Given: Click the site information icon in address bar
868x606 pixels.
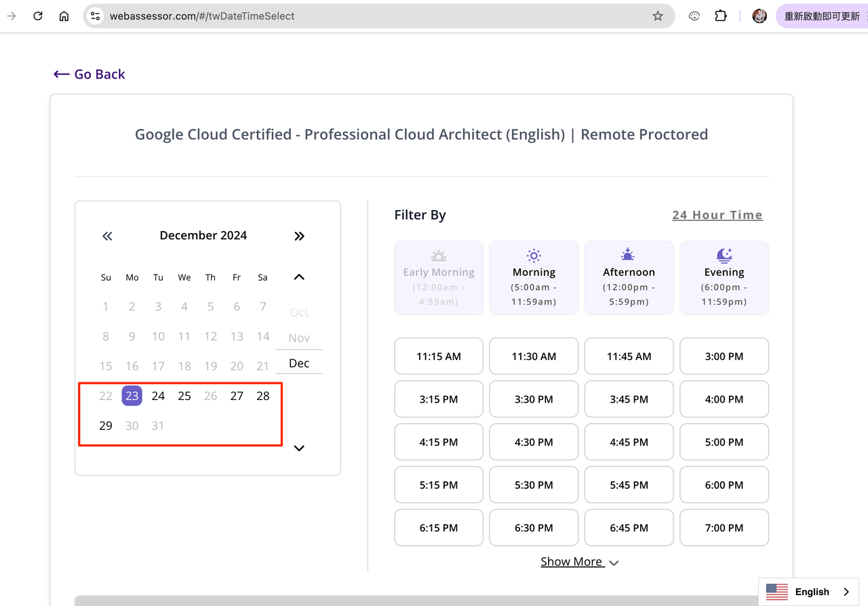Looking at the screenshot, I should coord(96,16).
